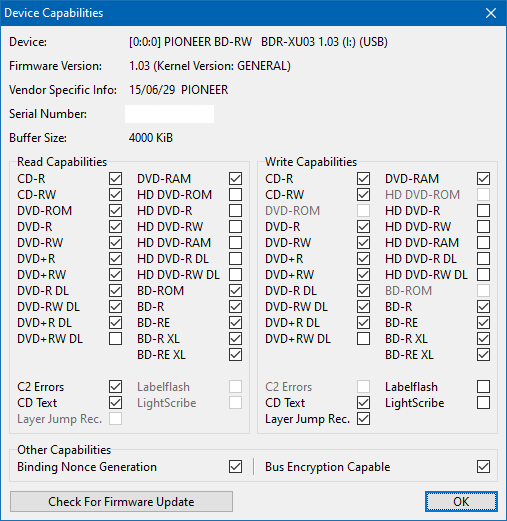The height and width of the screenshot is (521, 507).
Task: Toggle CD Text write checkbox
Action: 363,403
